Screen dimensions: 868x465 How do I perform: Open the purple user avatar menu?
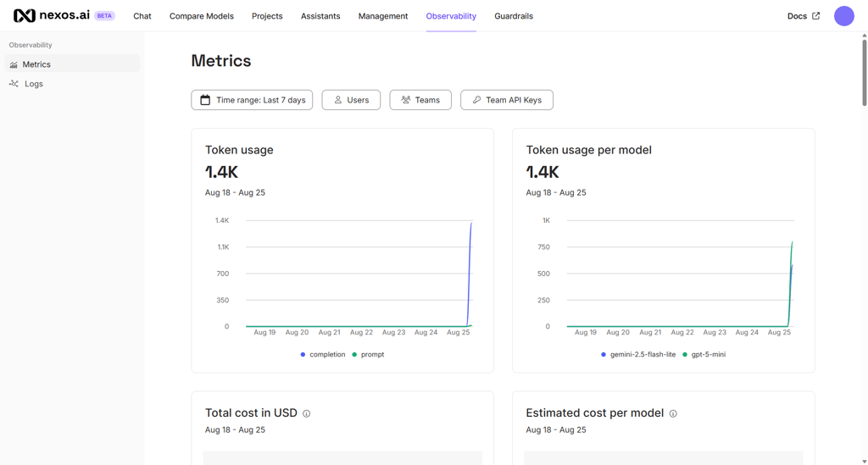844,16
